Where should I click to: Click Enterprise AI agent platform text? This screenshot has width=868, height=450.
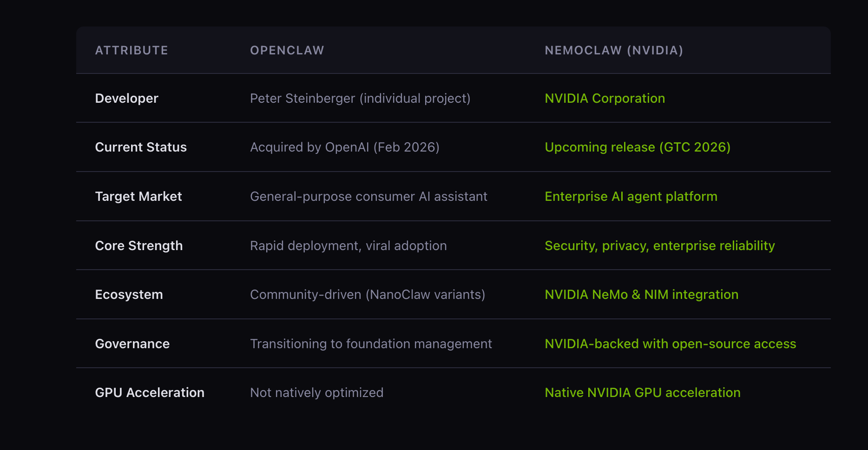(631, 197)
